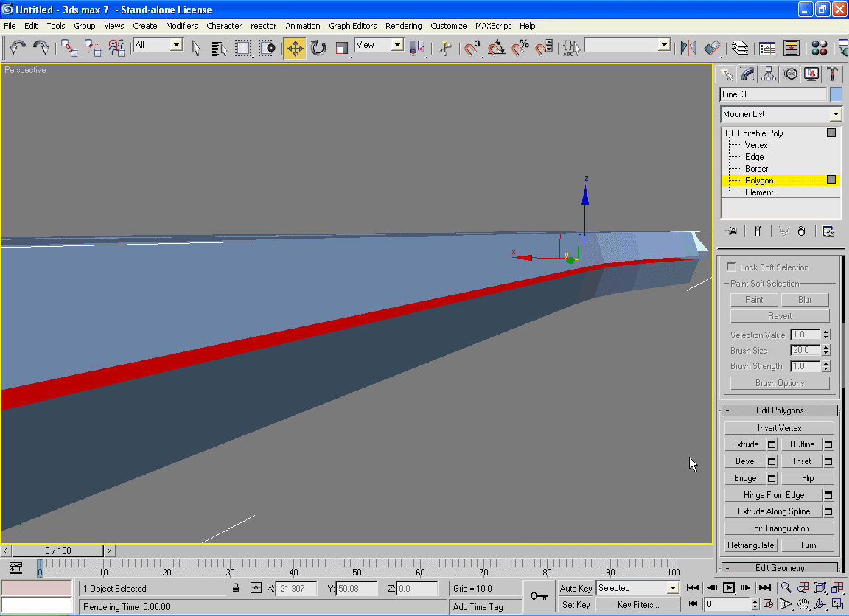
Task: Enable Lock Soft Selection checkbox
Action: 731,267
